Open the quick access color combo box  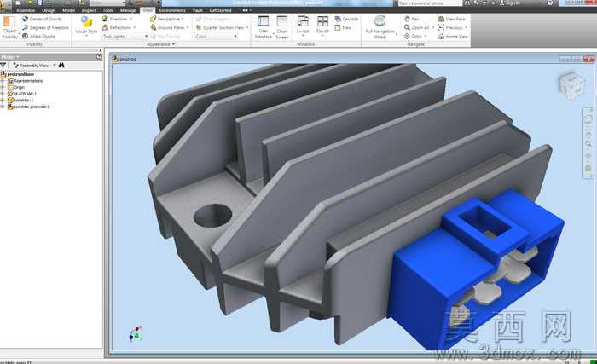coord(107,3)
